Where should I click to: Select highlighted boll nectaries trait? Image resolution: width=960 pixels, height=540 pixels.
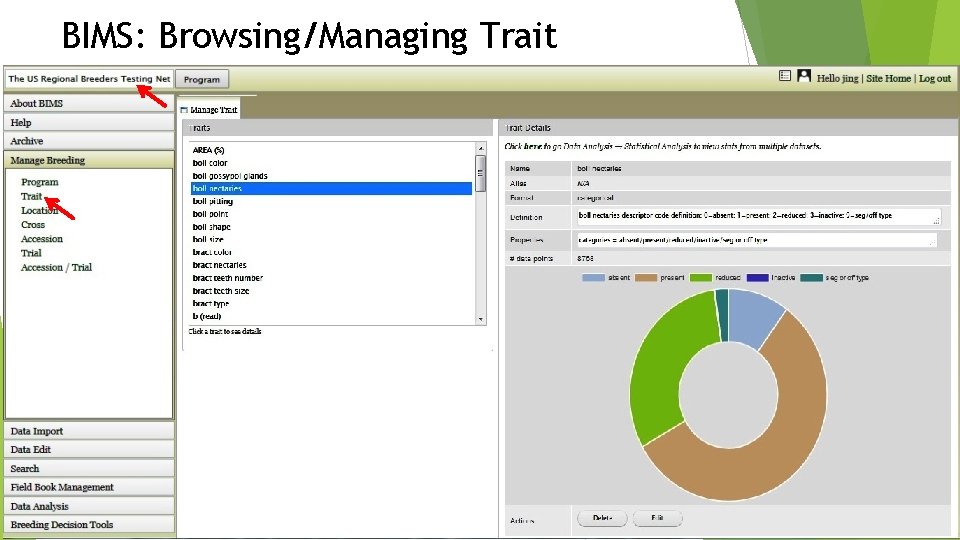pos(331,189)
